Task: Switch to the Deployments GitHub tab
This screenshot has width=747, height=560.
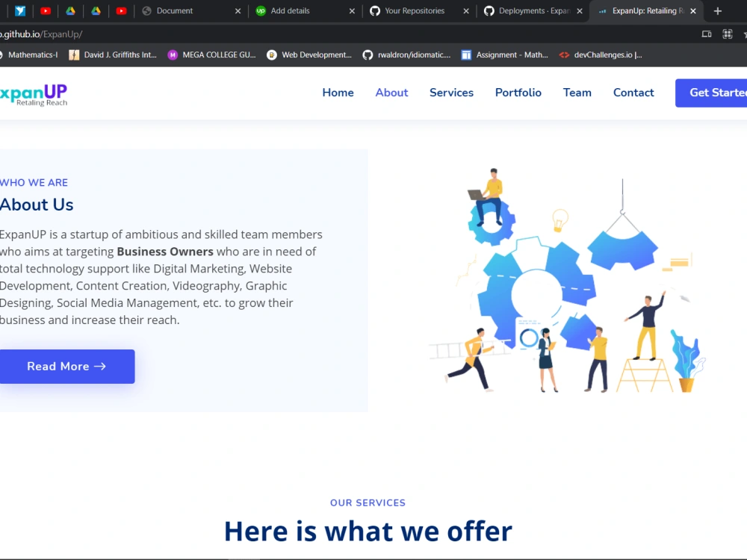Action: coord(533,10)
